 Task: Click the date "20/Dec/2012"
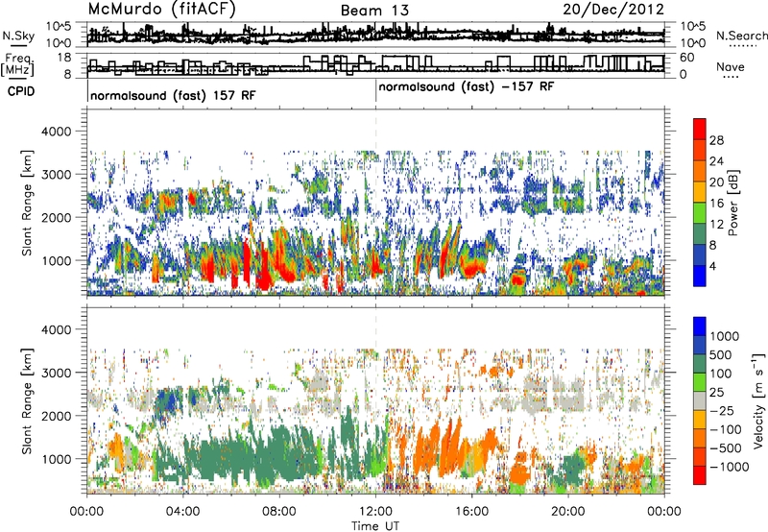613,9
